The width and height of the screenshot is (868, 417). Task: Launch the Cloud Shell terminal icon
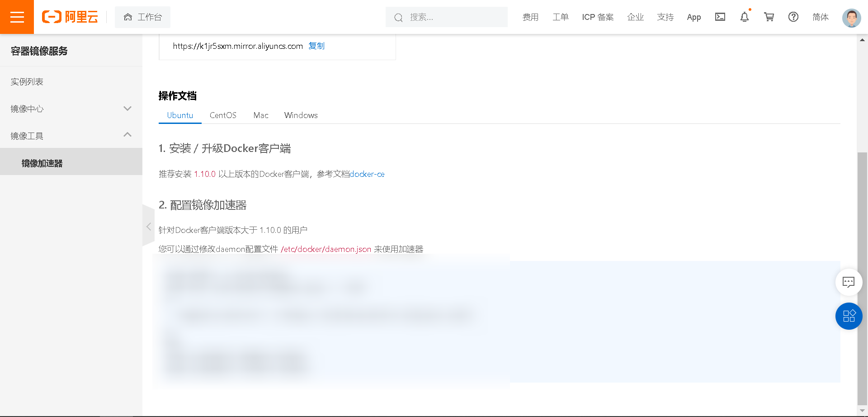(x=720, y=17)
